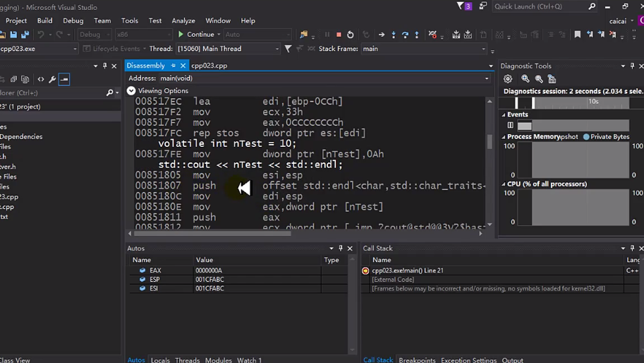Pause events icon in Events track
This screenshot has width=644, height=363.
click(x=510, y=125)
